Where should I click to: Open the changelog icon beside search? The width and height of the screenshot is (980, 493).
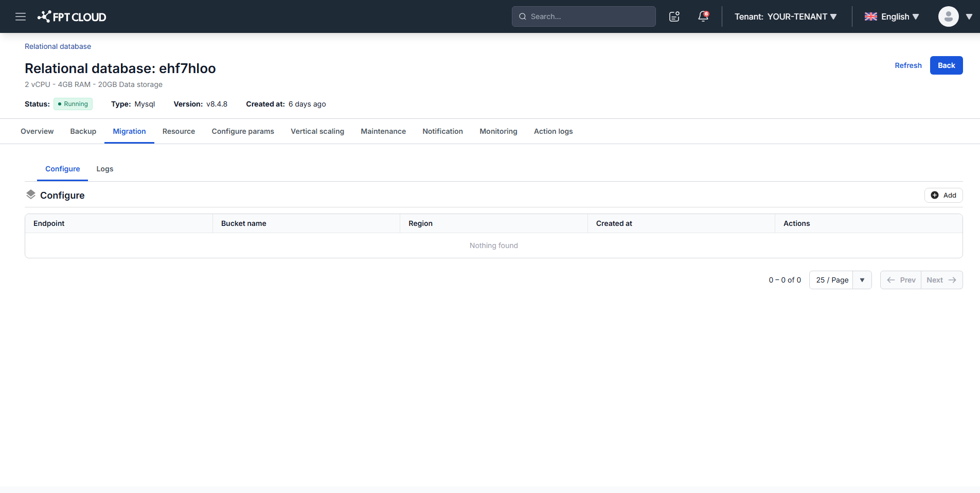point(674,16)
